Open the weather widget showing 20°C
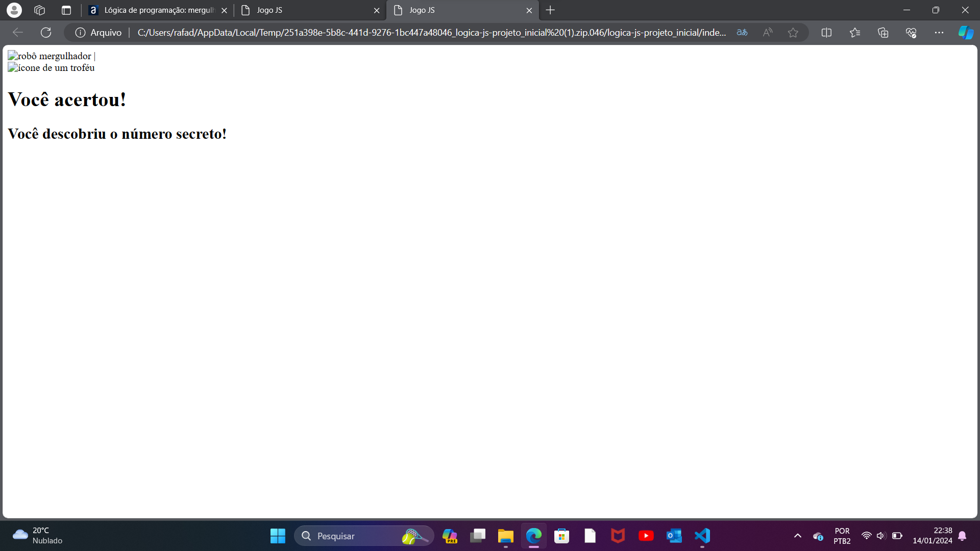 tap(37, 536)
